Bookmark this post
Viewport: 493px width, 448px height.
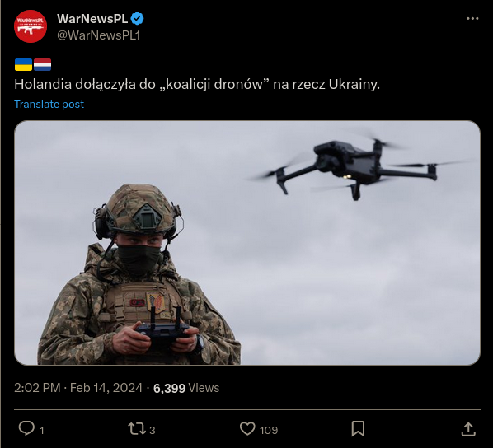358,429
